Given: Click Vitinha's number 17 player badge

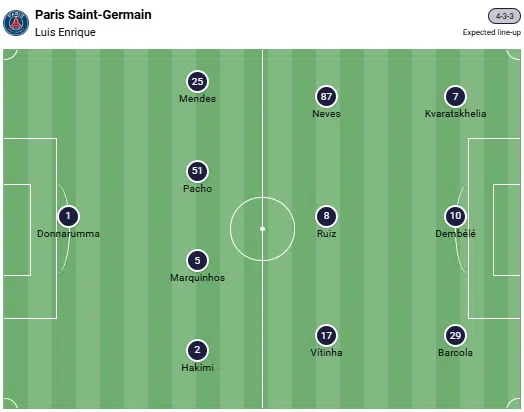Looking at the screenshot, I should pyautogui.click(x=326, y=335).
